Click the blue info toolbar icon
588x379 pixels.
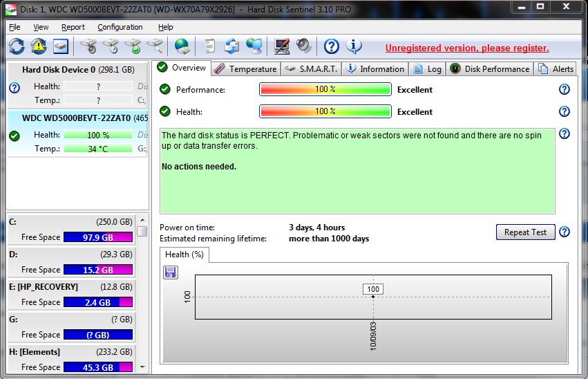point(354,46)
